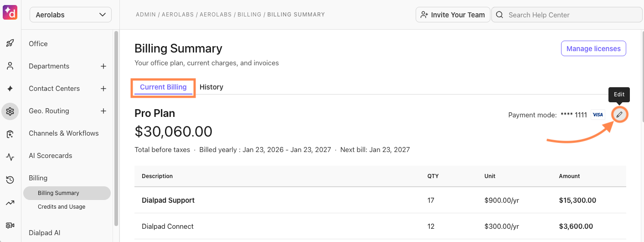This screenshot has height=242, width=644.
Task: Expand Departments with the plus icon
Action: (x=103, y=66)
